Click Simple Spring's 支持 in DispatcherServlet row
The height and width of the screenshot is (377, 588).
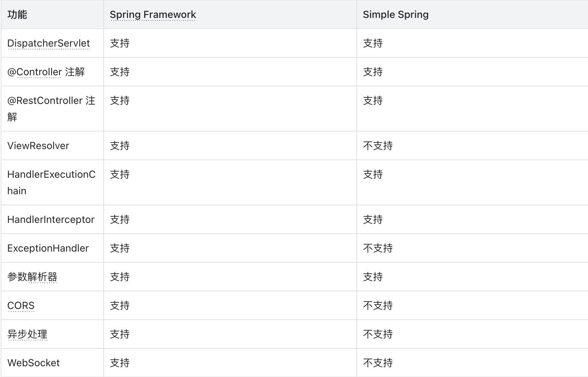coord(373,43)
